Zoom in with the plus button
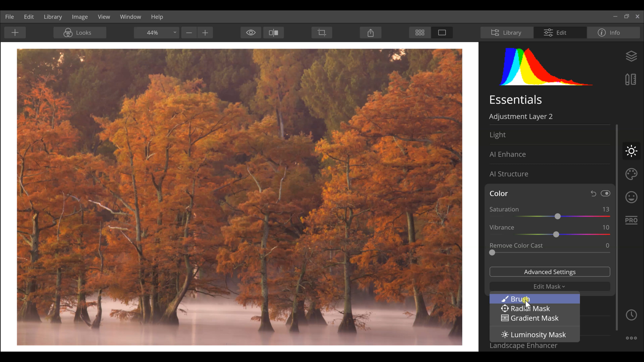This screenshot has width=644, height=362. pyautogui.click(x=205, y=33)
